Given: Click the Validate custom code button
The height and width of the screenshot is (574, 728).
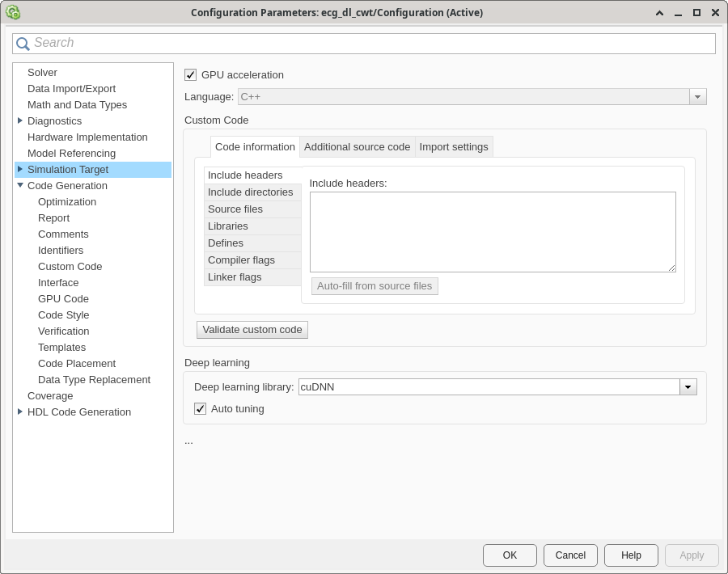Looking at the screenshot, I should [x=252, y=330].
